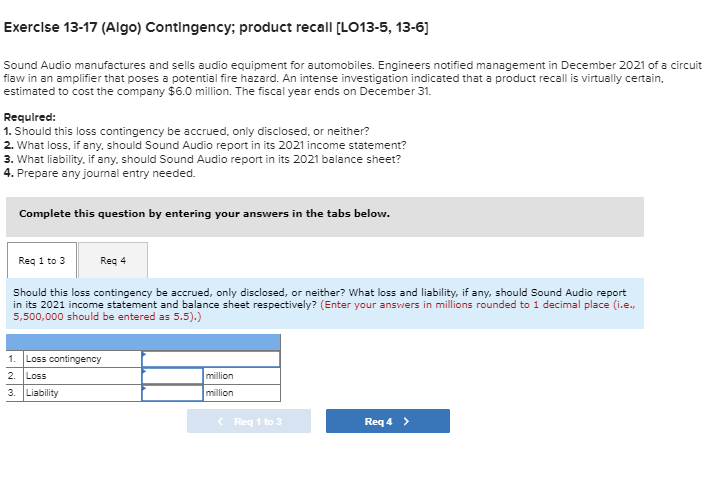Open the Loss contingency answer dropdown
The image size is (718, 483).
211,359
